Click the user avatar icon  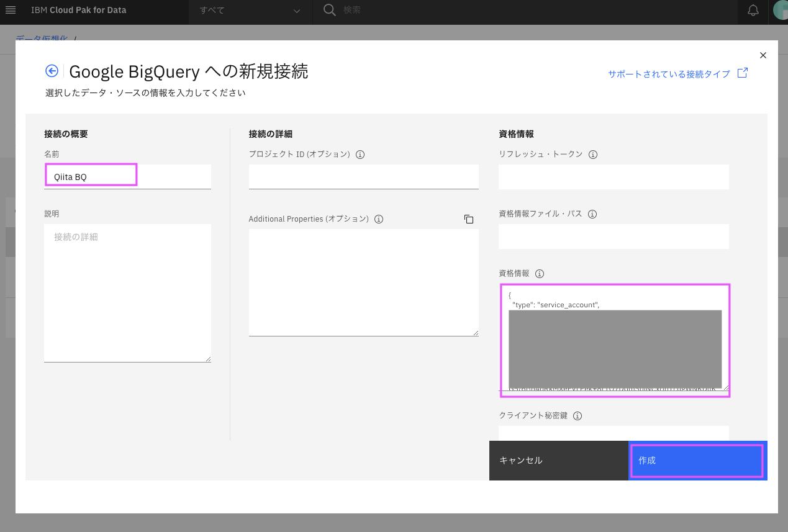pyautogui.click(x=781, y=11)
